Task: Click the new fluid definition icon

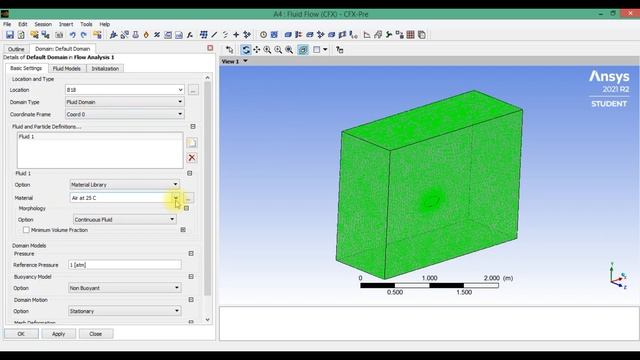Action: tap(191, 143)
